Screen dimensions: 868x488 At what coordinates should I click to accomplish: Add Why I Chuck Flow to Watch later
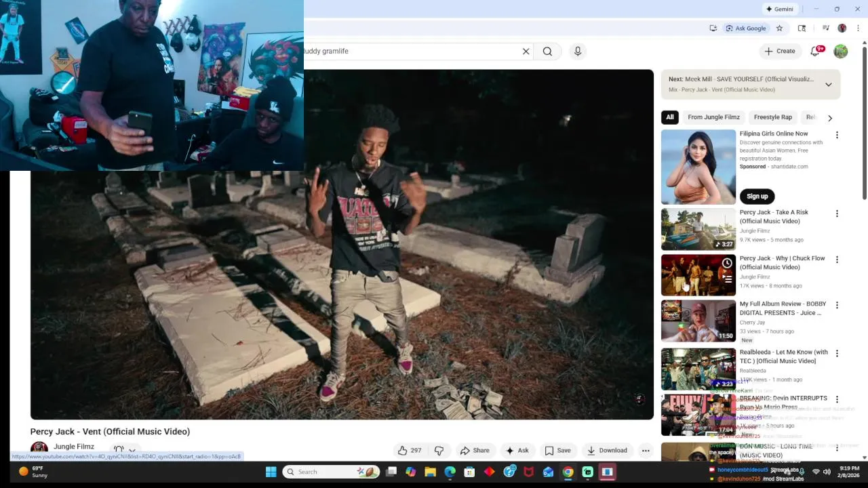[x=727, y=263]
